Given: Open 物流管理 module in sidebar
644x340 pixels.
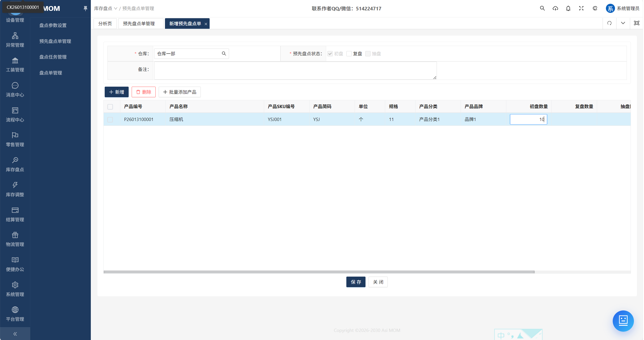Looking at the screenshot, I should point(15,239).
